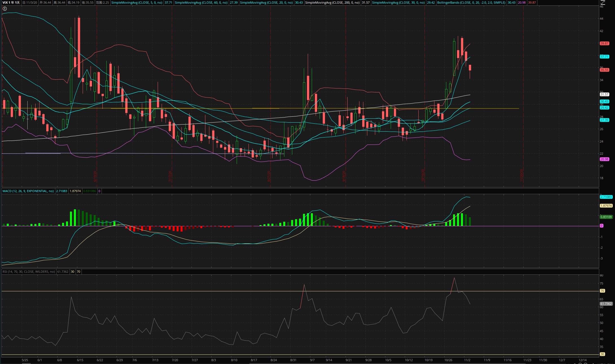Click the 35.55 last price bubble
Screen dimensions: 615x364
coord(604,70)
